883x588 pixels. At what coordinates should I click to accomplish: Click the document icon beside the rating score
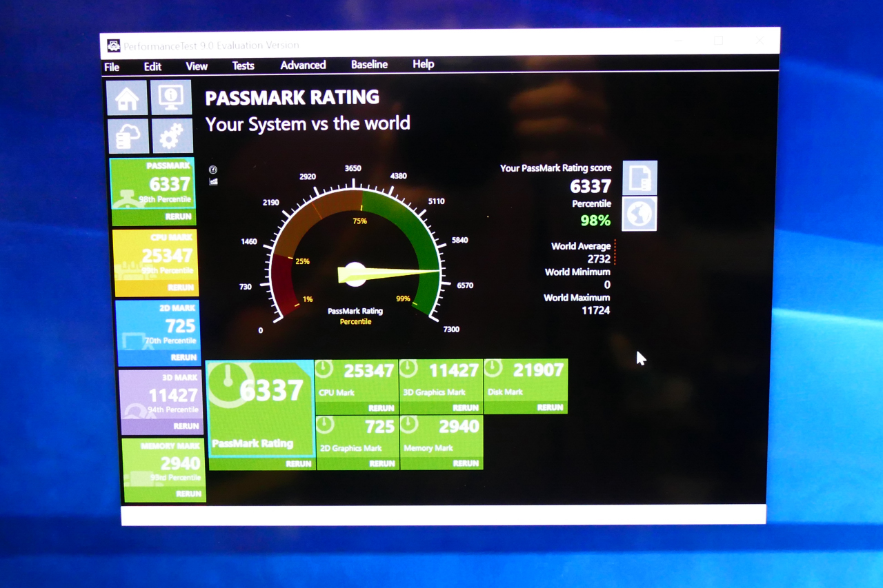tap(639, 178)
